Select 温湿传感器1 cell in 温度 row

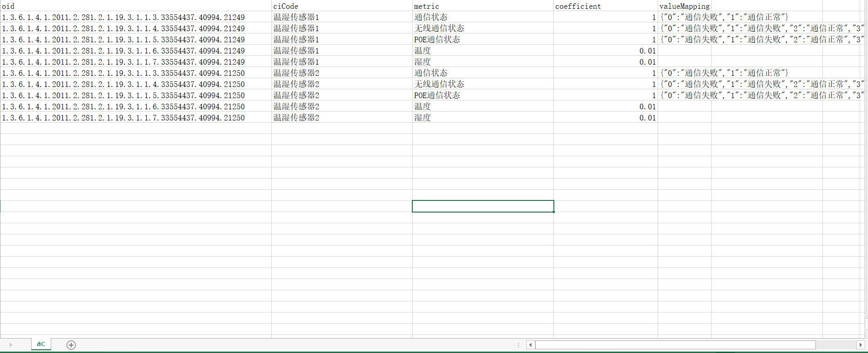pyautogui.click(x=342, y=51)
